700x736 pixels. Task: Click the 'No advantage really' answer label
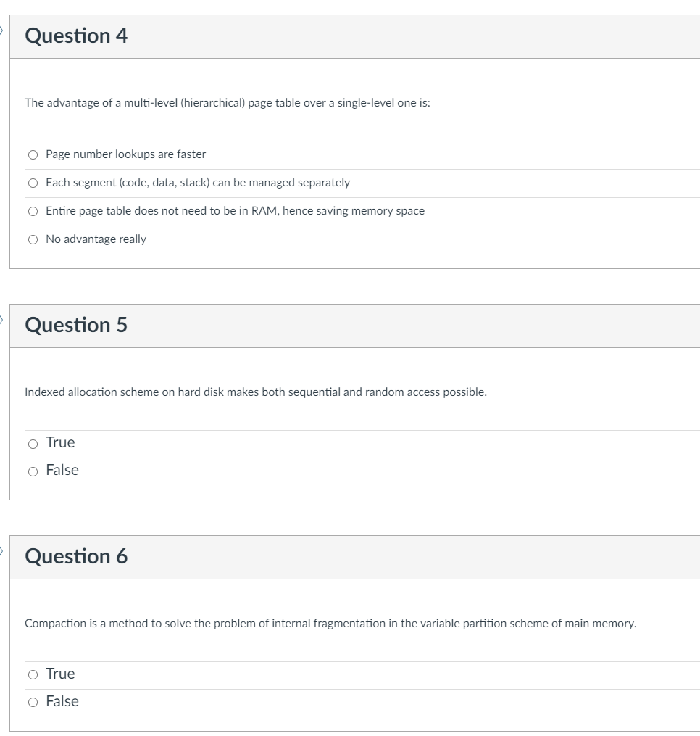point(96,239)
